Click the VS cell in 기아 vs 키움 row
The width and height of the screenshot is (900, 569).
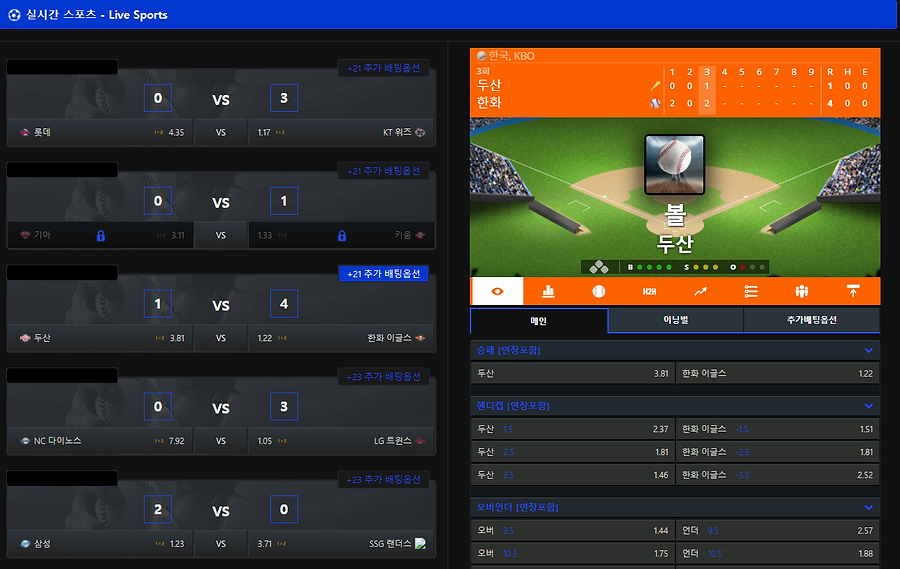point(221,235)
